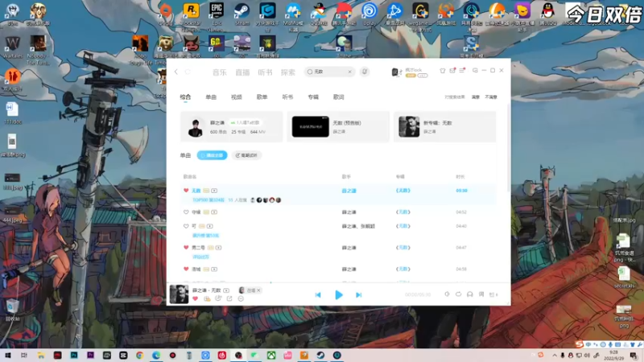Open File Explorer from the taskbar
The image size is (644, 362).
click(41, 355)
